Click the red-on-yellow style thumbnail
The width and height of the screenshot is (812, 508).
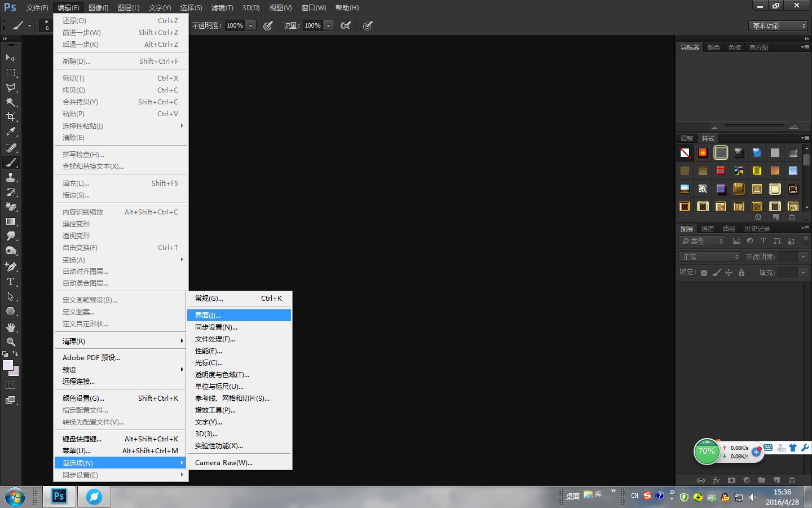703,152
